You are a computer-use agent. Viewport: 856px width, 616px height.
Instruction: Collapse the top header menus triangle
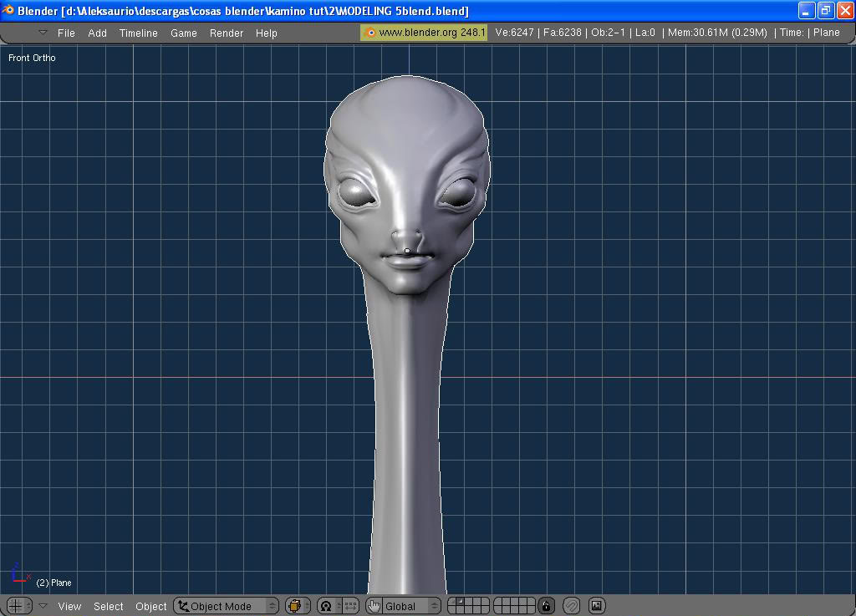point(43,33)
